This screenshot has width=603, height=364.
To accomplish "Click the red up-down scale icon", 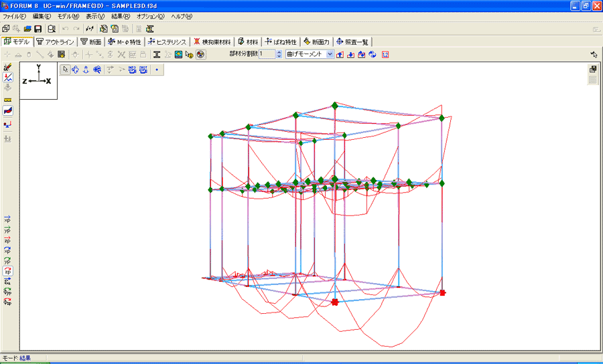I will 362,54.
